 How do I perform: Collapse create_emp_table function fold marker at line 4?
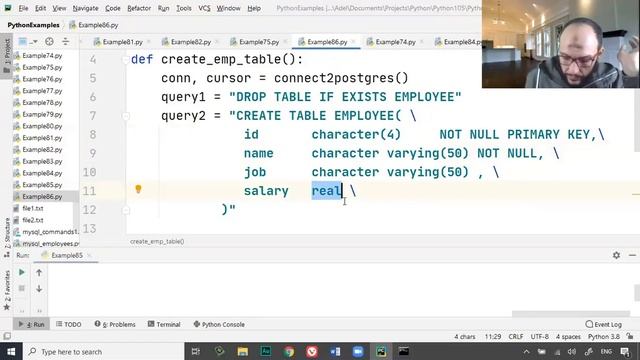[x=126, y=60]
